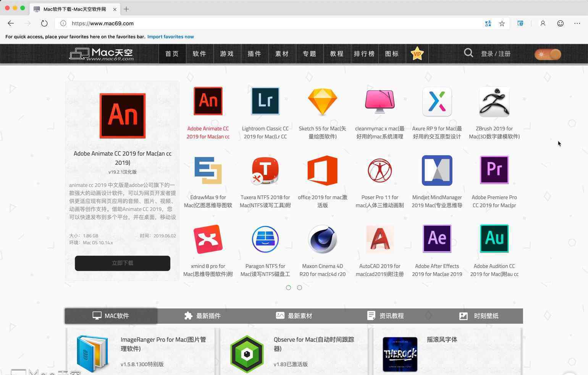Switch to 最新插件 tab

pyautogui.click(x=202, y=316)
